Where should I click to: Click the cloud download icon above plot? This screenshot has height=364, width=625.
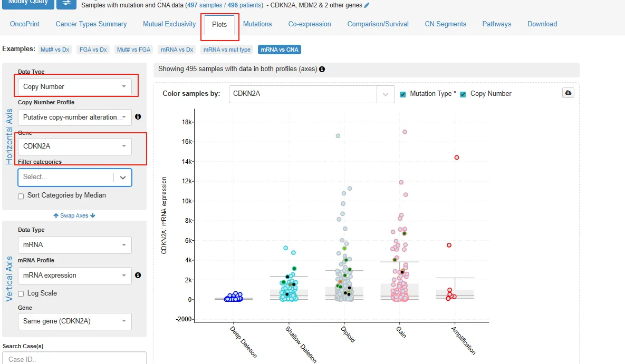pyautogui.click(x=568, y=93)
